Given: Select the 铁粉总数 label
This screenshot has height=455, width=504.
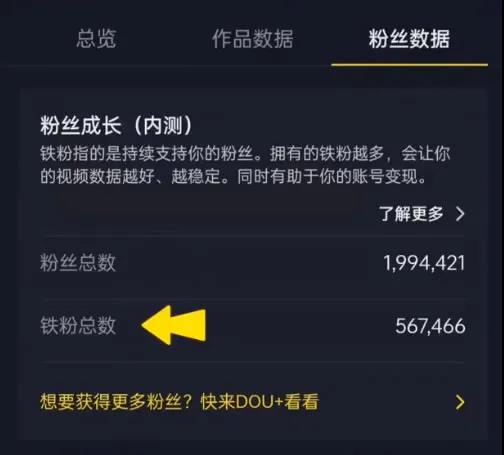Looking at the screenshot, I should pos(78,325).
